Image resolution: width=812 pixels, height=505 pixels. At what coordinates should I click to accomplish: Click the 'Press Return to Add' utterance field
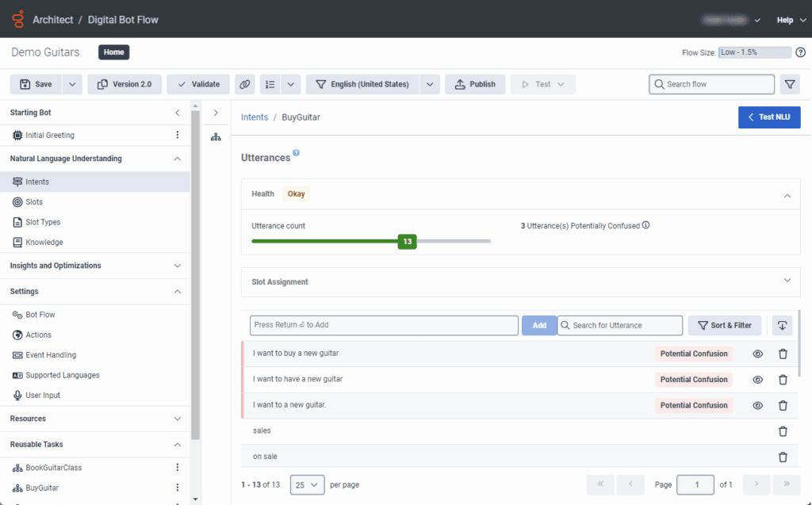384,325
